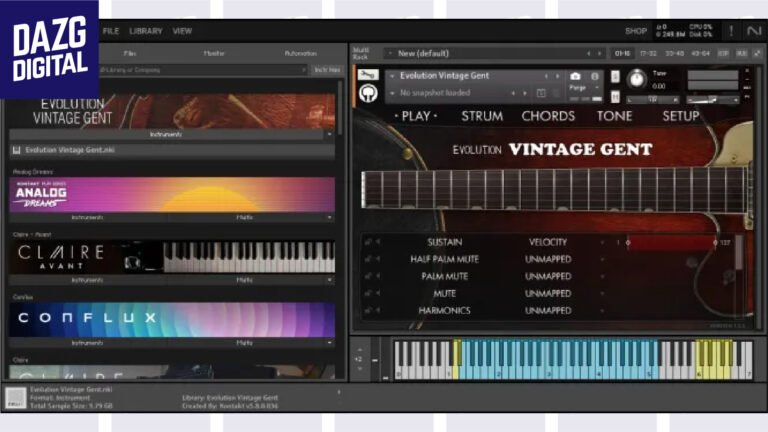The image size is (768, 432).
Task: Open the LIBRARY menu
Action: point(145,31)
